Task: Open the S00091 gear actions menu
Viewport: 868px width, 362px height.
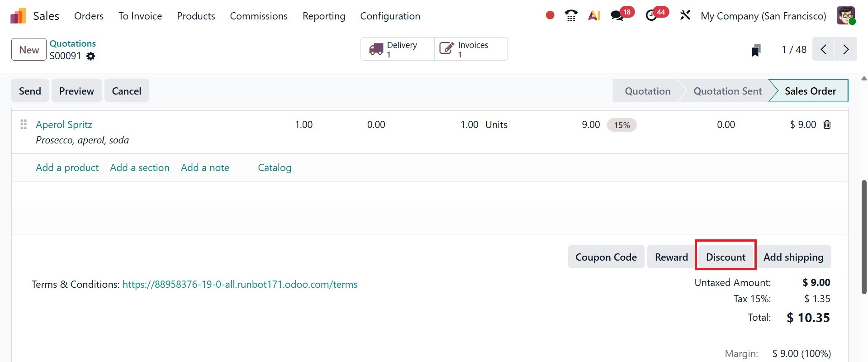Action: [91, 56]
